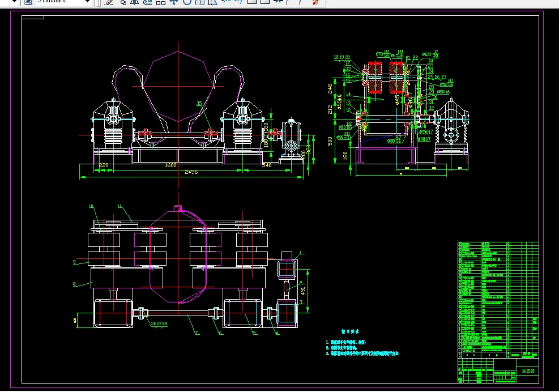The width and height of the screenshot is (559, 392).
Task: Click the parts list table header row
Action: click(498, 355)
